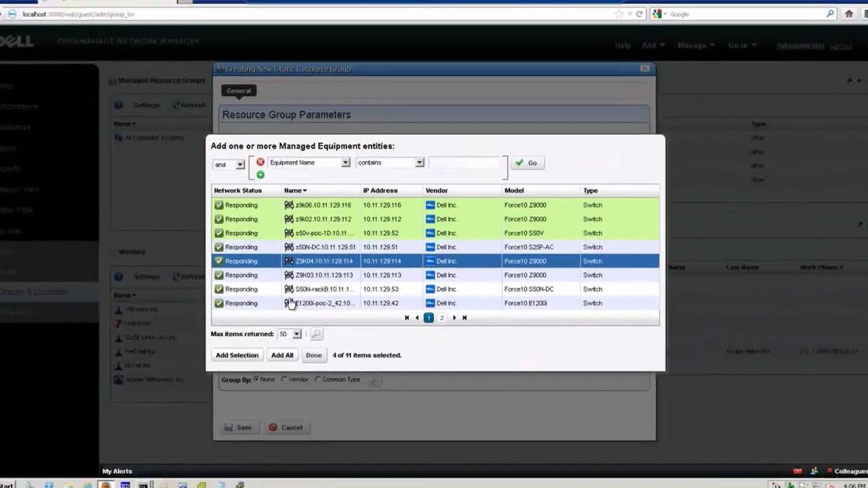Click the browser home icon
868x488 pixels.
pos(849,14)
